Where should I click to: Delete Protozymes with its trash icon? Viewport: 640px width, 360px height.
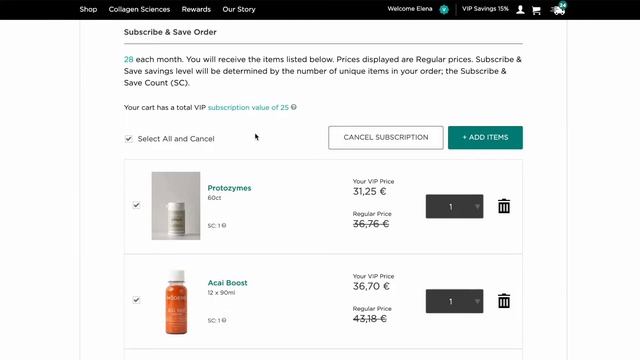(504, 206)
